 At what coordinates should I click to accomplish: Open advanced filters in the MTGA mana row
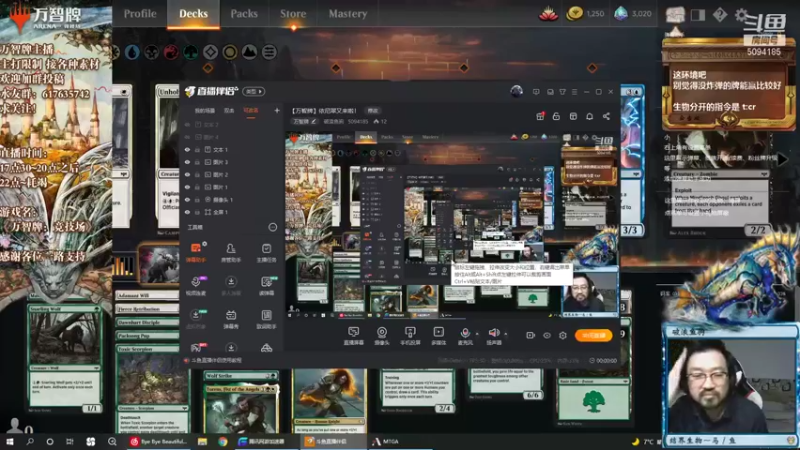click(269, 52)
